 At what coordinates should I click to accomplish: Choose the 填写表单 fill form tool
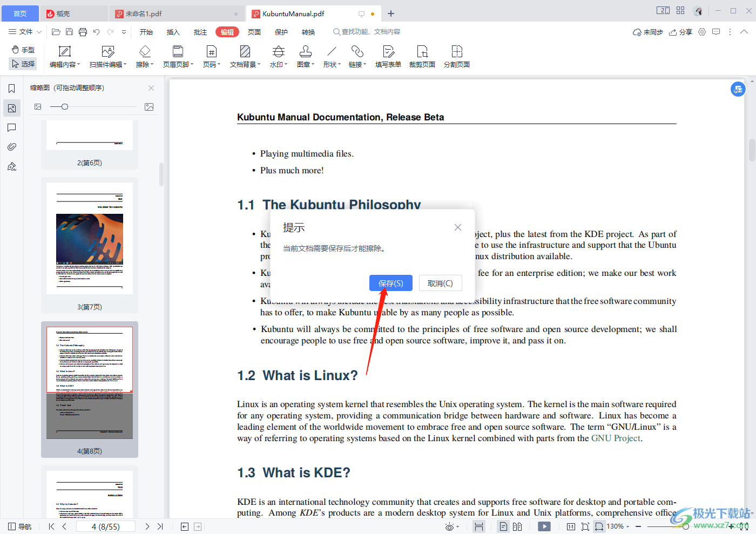click(x=388, y=57)
